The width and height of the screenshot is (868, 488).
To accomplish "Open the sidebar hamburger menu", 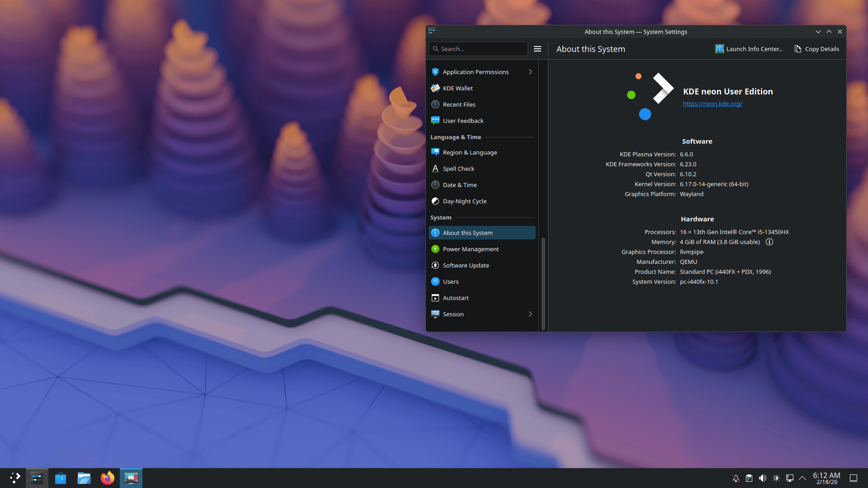I will click(538, 49).
